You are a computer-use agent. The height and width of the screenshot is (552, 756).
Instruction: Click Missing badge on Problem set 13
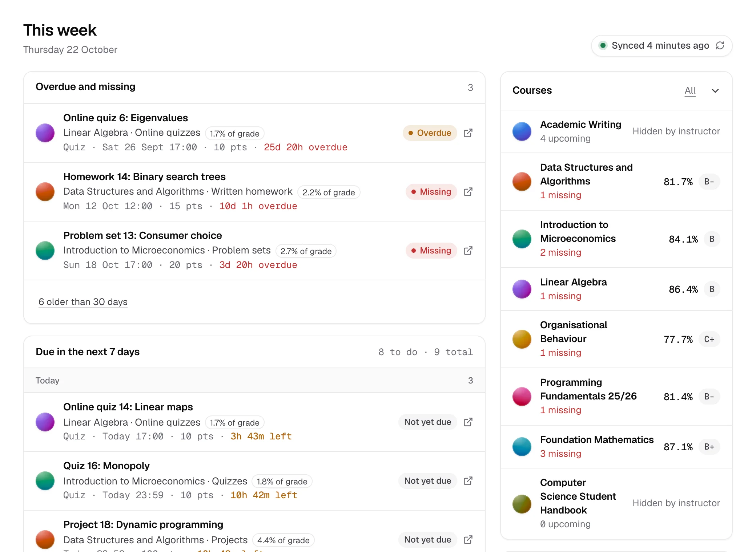(431, 251)
